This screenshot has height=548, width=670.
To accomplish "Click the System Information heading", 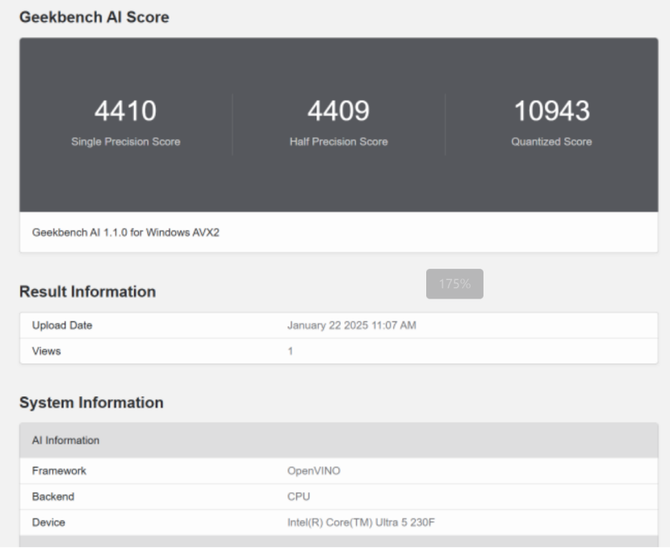I will (x=91, y=403).
